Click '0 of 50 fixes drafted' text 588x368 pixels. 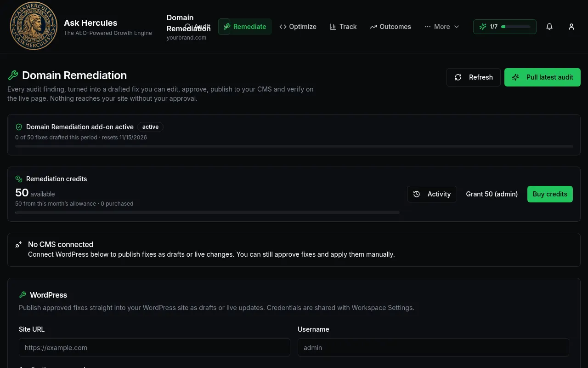pyautogui.click(x=56, y=137)
